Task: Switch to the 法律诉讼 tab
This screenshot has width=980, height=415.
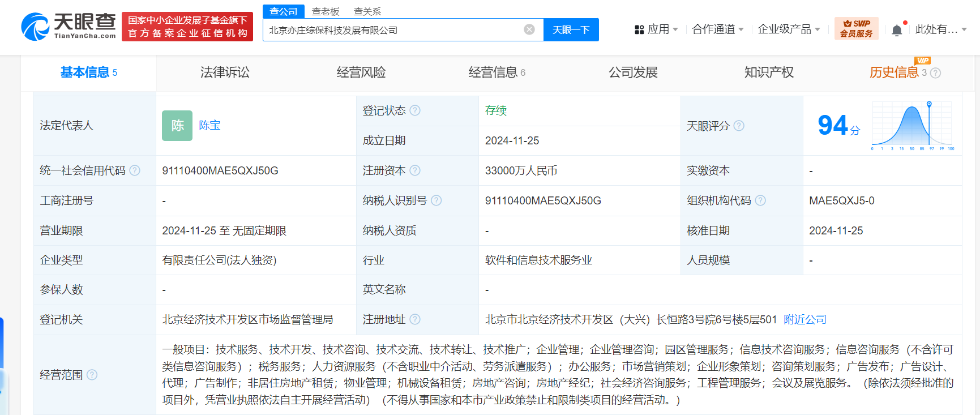Action: (x=225, y=72)
